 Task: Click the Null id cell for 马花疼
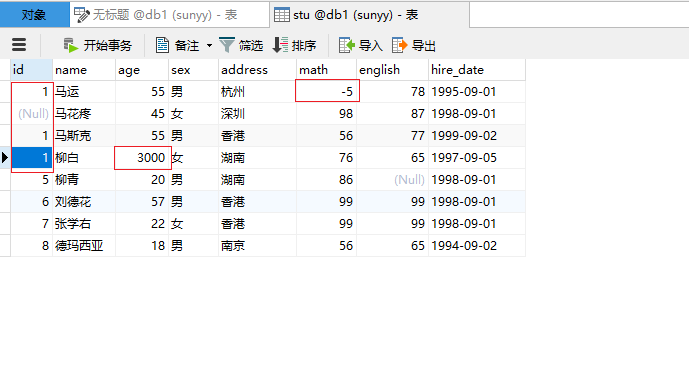click(x=32, y=114)
